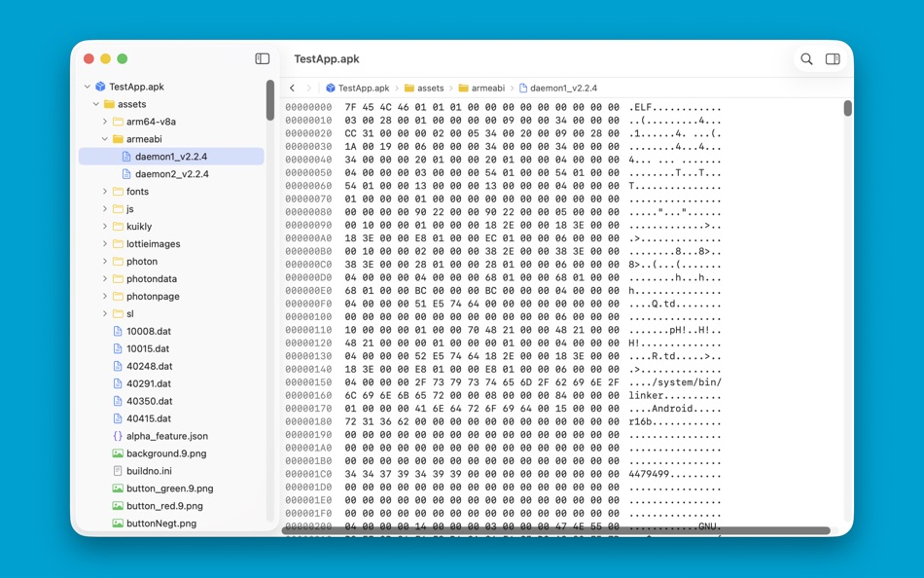Collapse the TestApp.apk root node
The width and height of the screenshot is (924, 578).
point(88,86)
